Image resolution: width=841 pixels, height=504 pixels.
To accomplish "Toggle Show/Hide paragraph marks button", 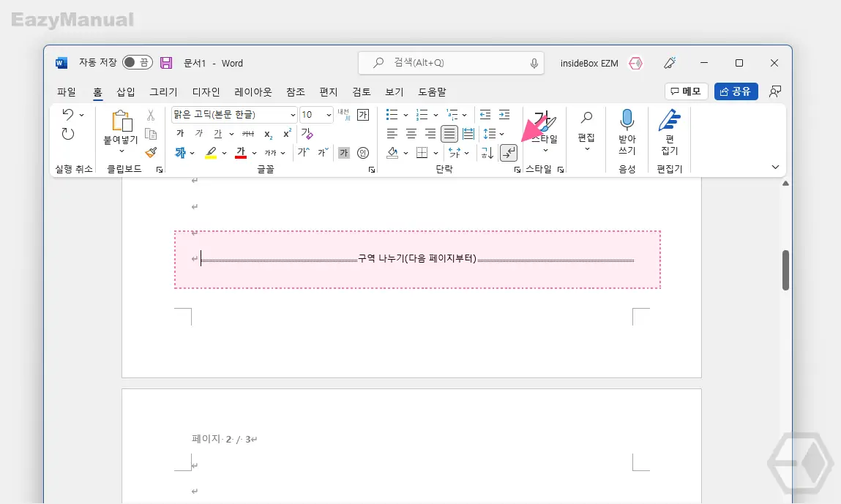I will (x=509, y=153).
